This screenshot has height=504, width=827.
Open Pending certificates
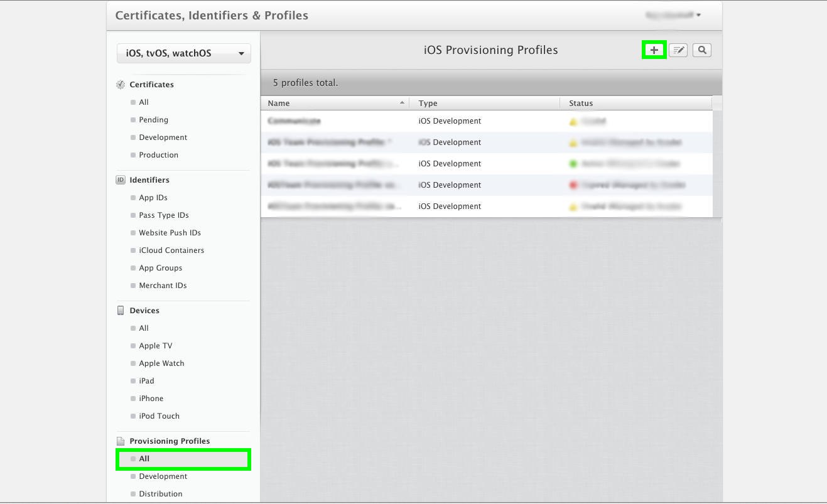(x=154, y=120)
